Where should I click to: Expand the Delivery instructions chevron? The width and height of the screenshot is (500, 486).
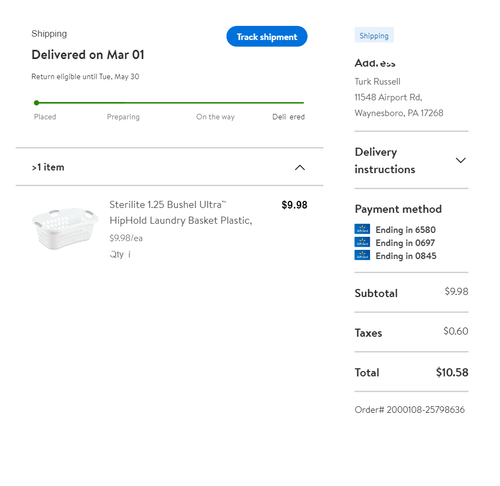coord(460,160)
